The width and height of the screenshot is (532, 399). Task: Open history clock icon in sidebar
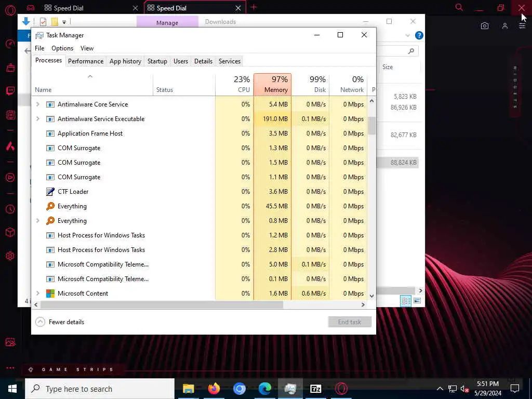coord(10,209)
